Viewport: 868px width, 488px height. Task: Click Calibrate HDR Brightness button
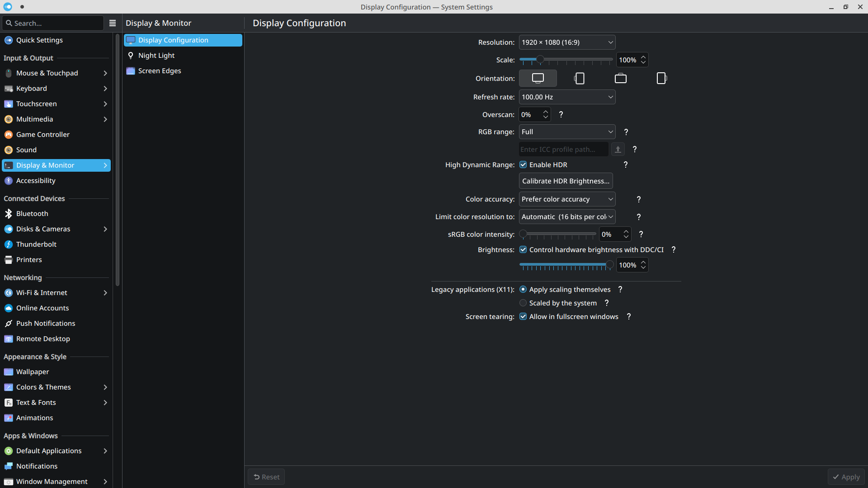[566, 181]
